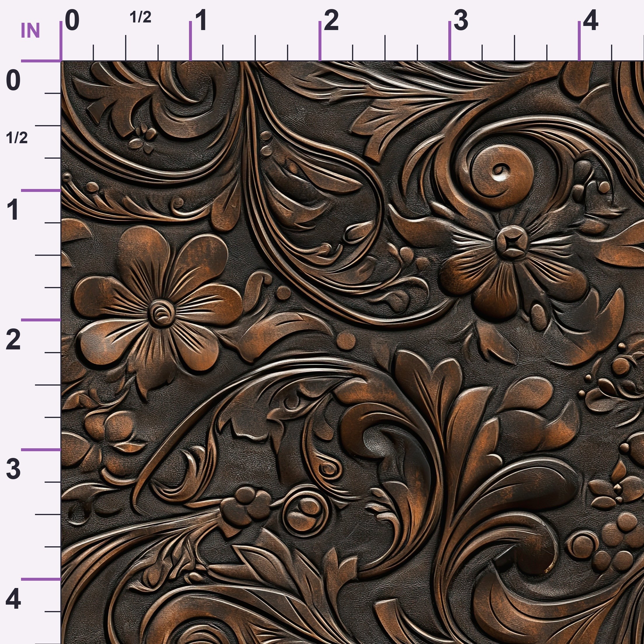Click the "3" mark on the vertical ruler
Screen dimensions: 644x644
pyautogui.click(x=13, y=469)
